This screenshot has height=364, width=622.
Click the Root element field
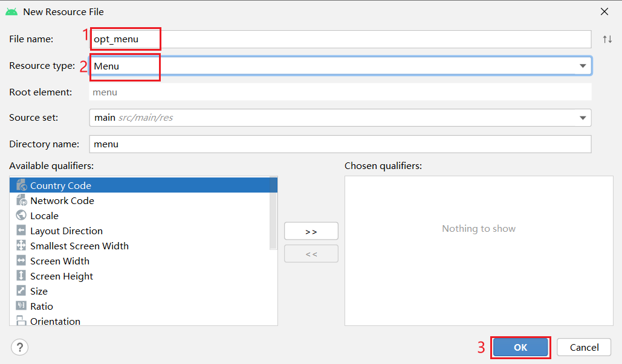pos(340,92)
